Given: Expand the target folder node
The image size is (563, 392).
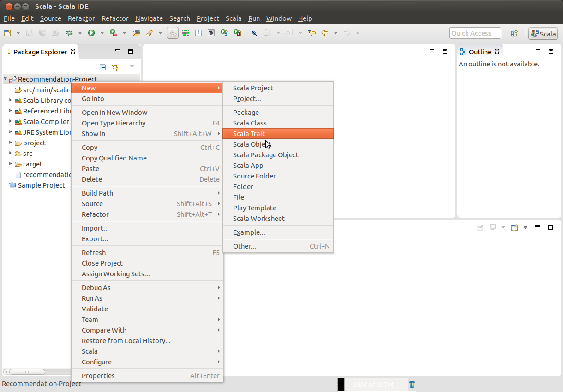Looking at the screenshot, I should (10, 164).
